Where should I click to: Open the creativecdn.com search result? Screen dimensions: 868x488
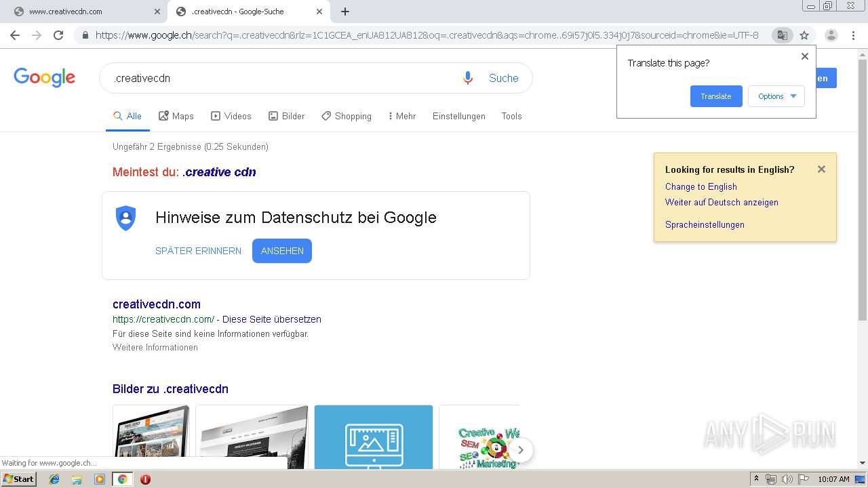(x=157, y=304)
